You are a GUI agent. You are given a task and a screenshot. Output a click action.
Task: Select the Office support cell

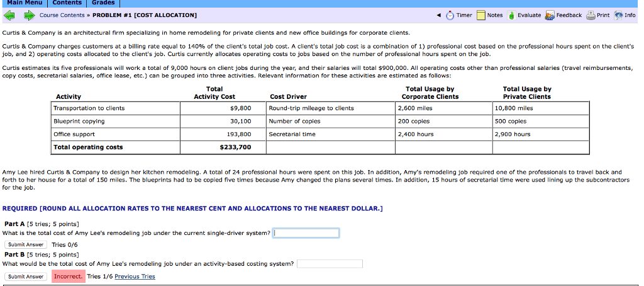[x=116, y=134]
